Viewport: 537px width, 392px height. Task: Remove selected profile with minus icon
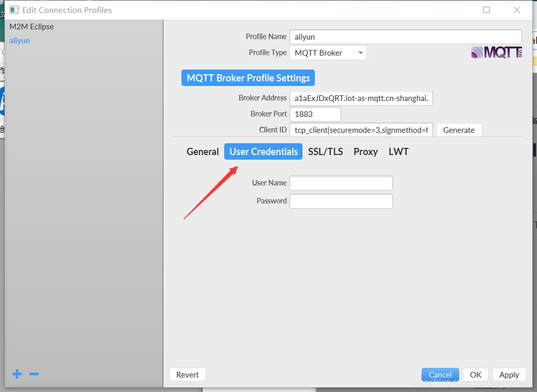(x=34, y=374)
